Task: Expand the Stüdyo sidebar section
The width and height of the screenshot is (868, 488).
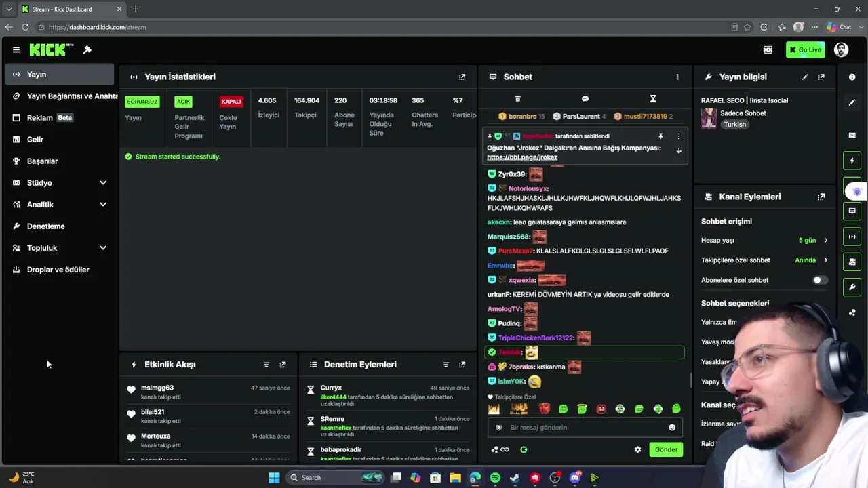Action: pyautogui.click(x=103, y=183)
